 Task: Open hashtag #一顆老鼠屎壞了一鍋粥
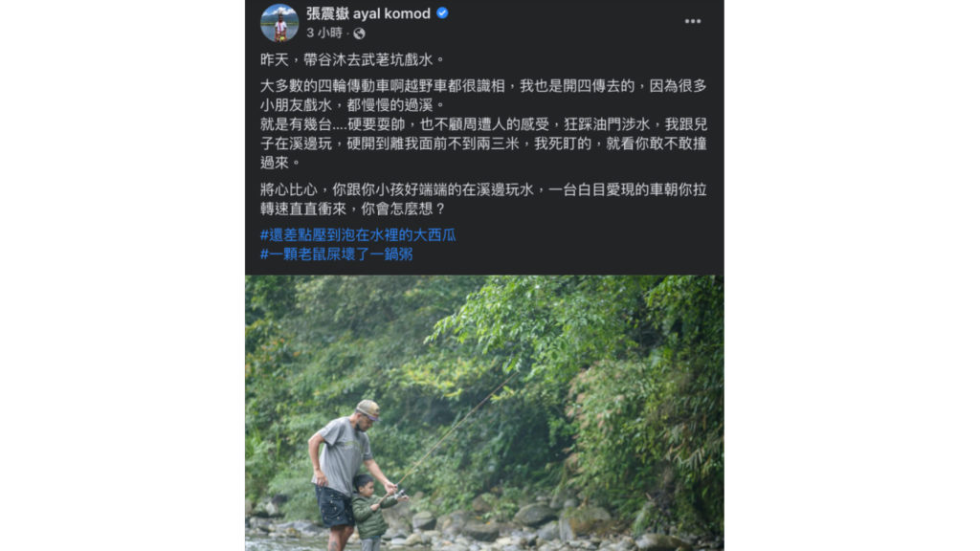tap(336, 254)
